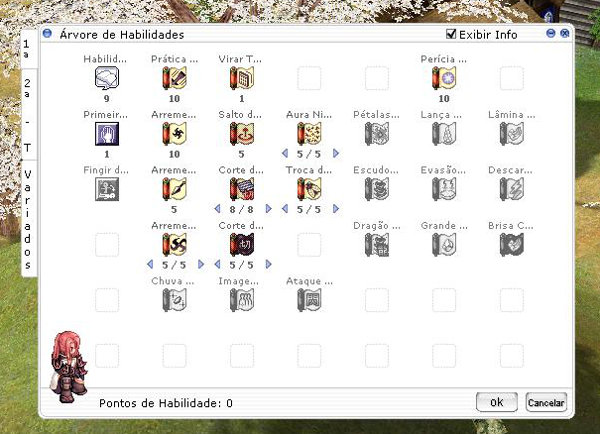Click the greyed Chuva... skill icon
This screenshot has height=434, width=600.
click(x=174, y=300)
